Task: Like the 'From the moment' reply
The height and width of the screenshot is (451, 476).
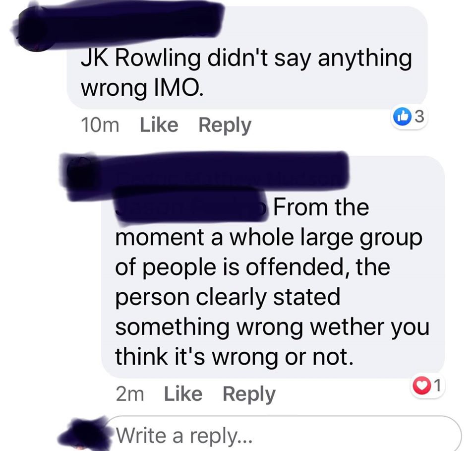Action: [x=183, y=394]
